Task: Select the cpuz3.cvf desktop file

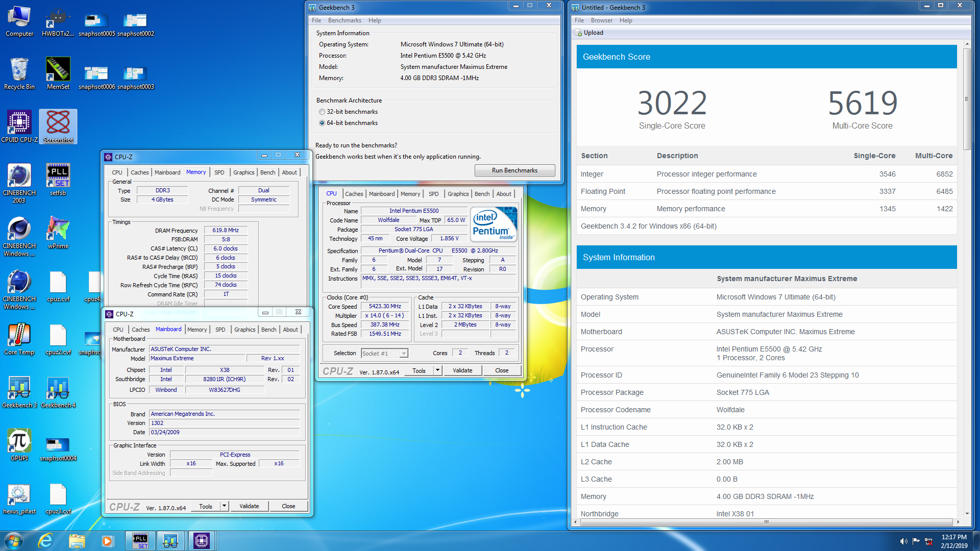Action: [x=58, y=498]
